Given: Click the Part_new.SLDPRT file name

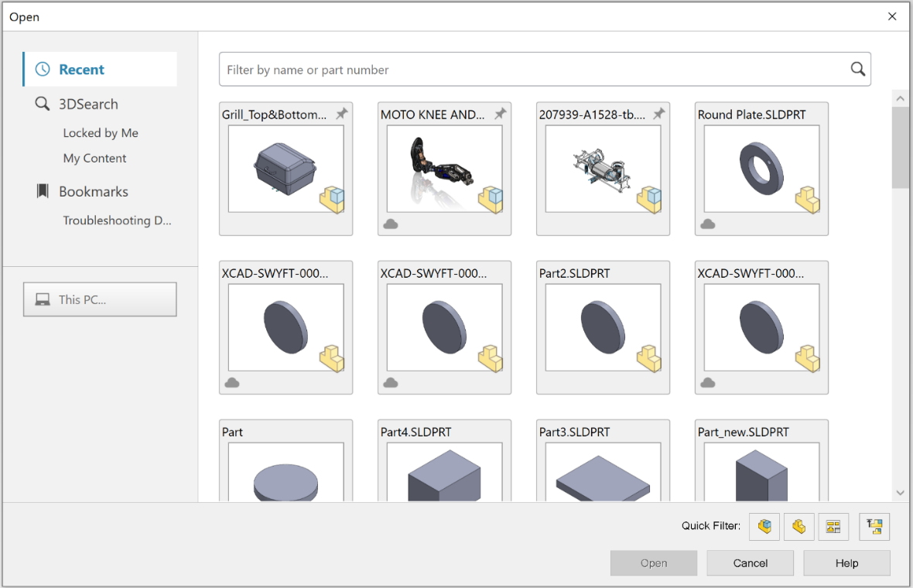Looking at the screenshot, I should pyautogui.click(x=744, y=432).
